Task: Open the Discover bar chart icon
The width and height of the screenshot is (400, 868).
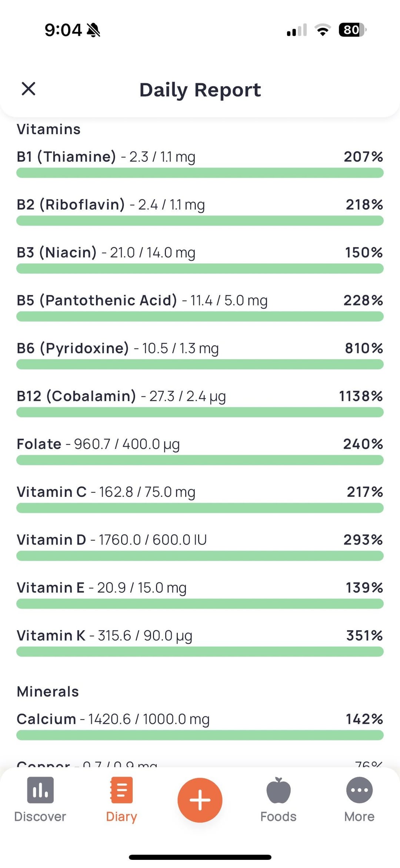Action: coord(40,790)
